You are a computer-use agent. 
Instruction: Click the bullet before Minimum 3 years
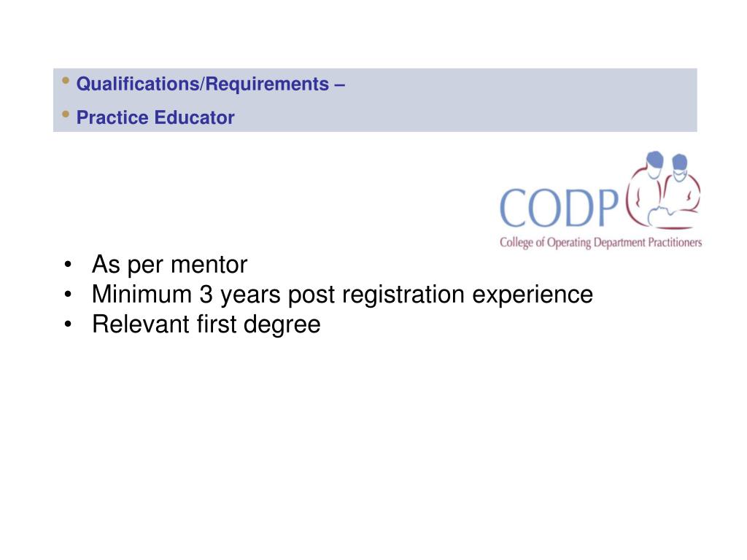point(68,295)
